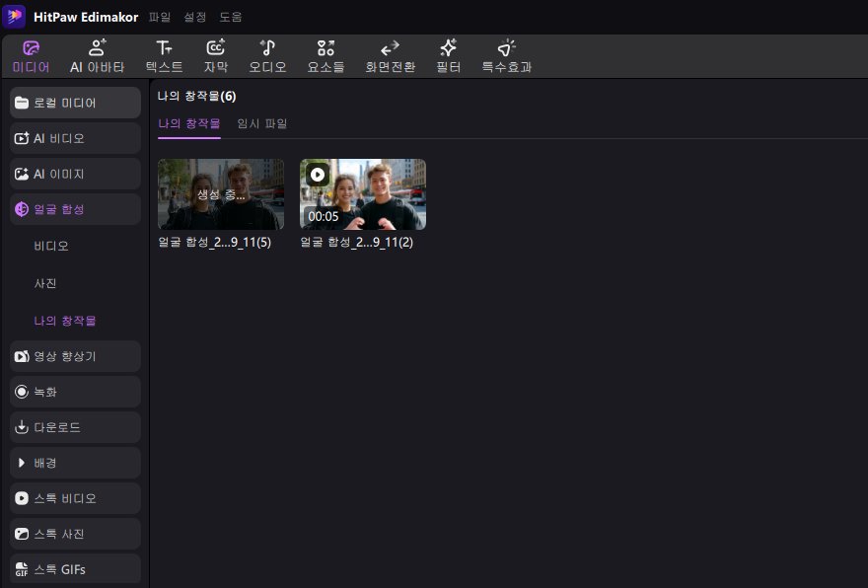
Task: Click the 로컬 미디어 folder icon
Action: [x=22, y=103]
